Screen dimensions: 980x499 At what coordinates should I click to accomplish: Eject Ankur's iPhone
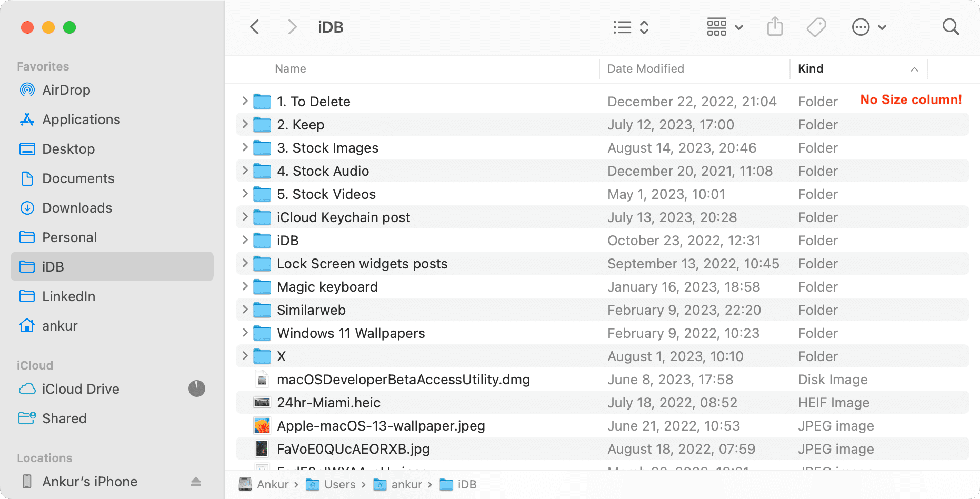[x=196, y=481]
